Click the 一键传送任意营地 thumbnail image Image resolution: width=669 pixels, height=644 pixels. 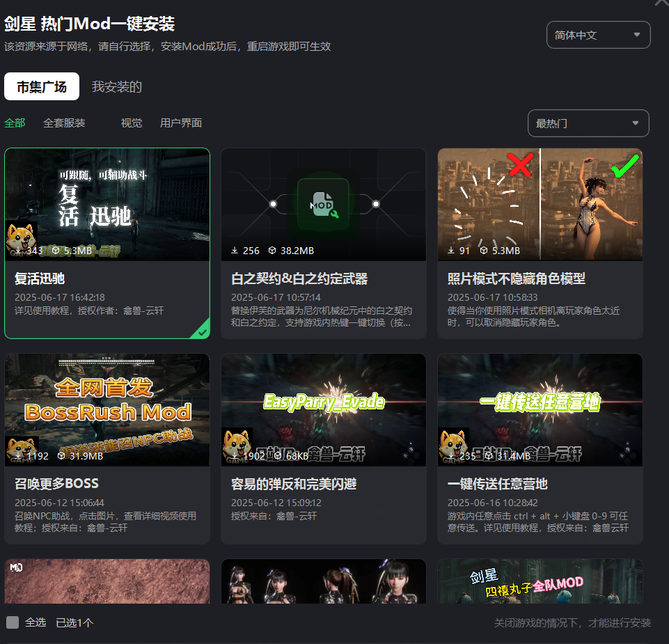click(x=540, y=409)
